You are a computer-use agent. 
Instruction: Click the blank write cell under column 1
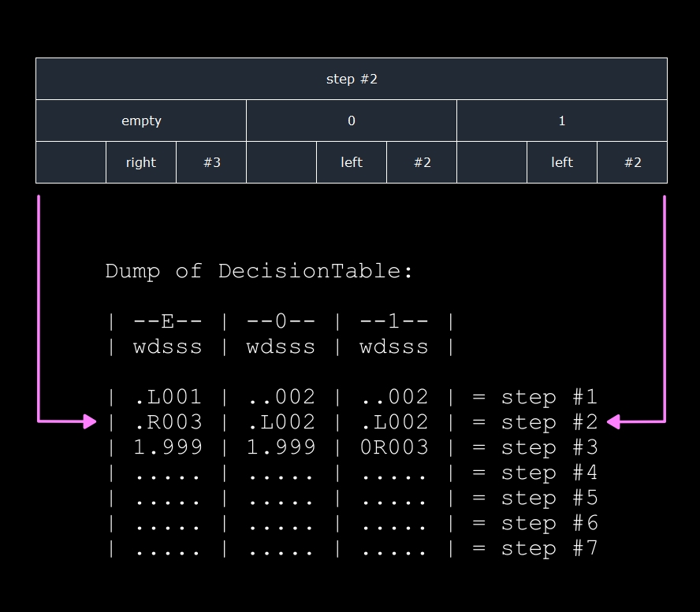pos(492,162)
